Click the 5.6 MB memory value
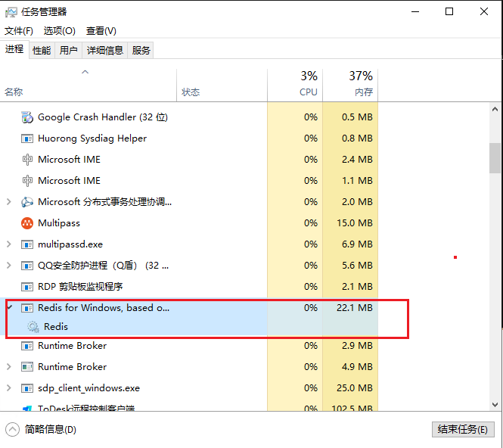The width and height of the screenshot is (503, 448). tap(357, 266)
